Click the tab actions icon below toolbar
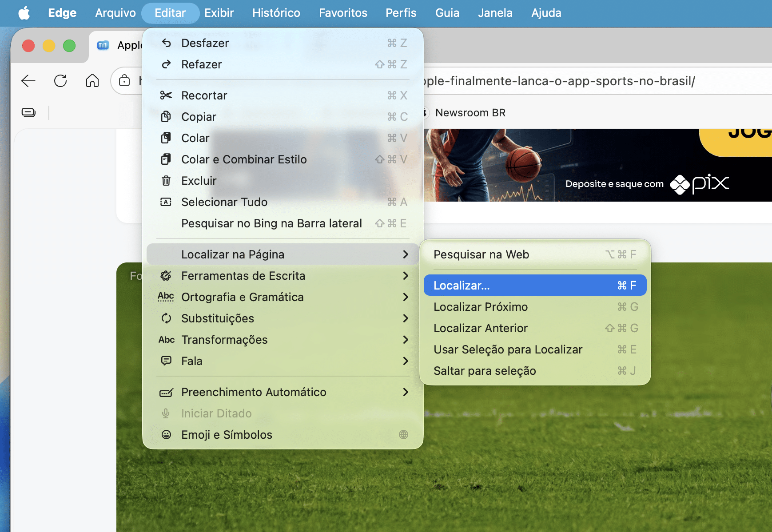The image size is (772, 532). click(x=28, y=113)
